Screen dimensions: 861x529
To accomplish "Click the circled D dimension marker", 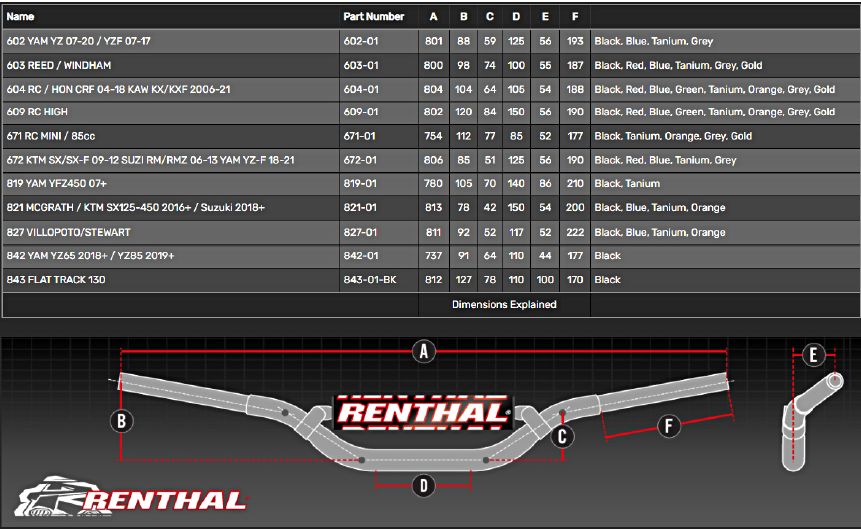I will pyautogui.click(x=423, y=486).
